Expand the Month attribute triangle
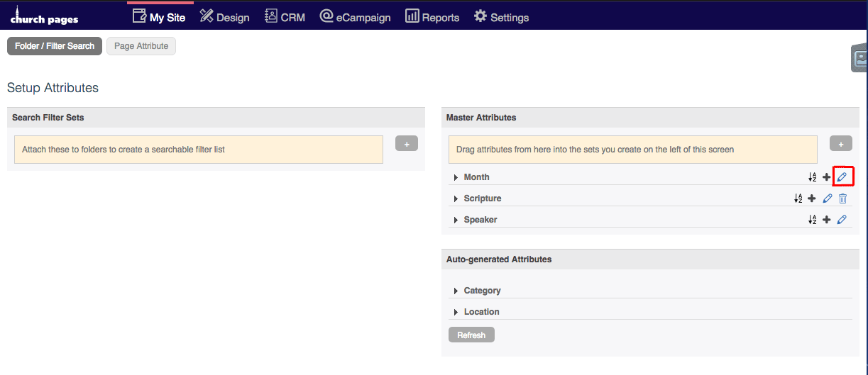868x375 pixels. pos(456,177)
